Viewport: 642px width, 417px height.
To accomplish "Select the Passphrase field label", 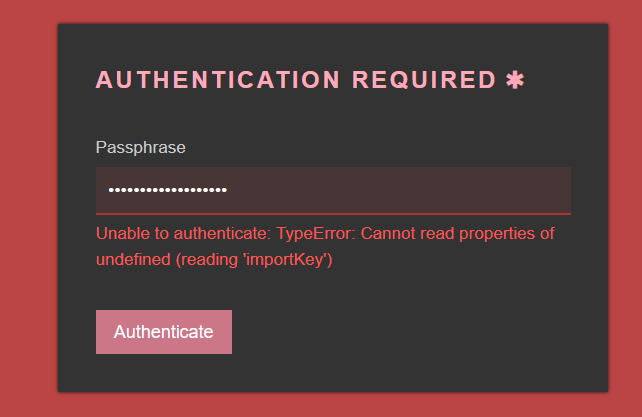I will coord(140,147).
